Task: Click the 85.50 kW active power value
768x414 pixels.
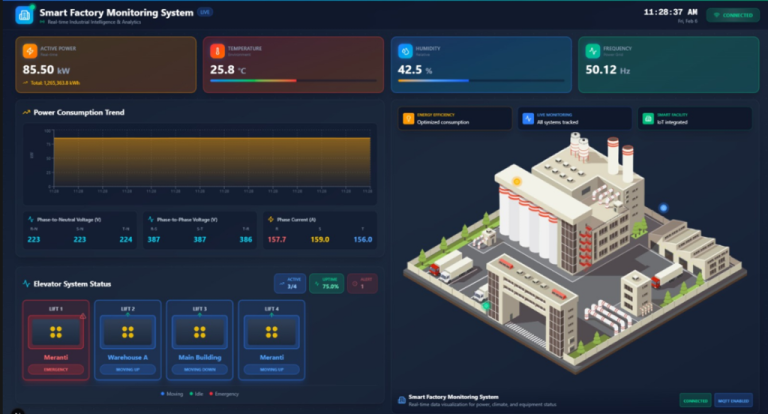Action: [49, 70]
